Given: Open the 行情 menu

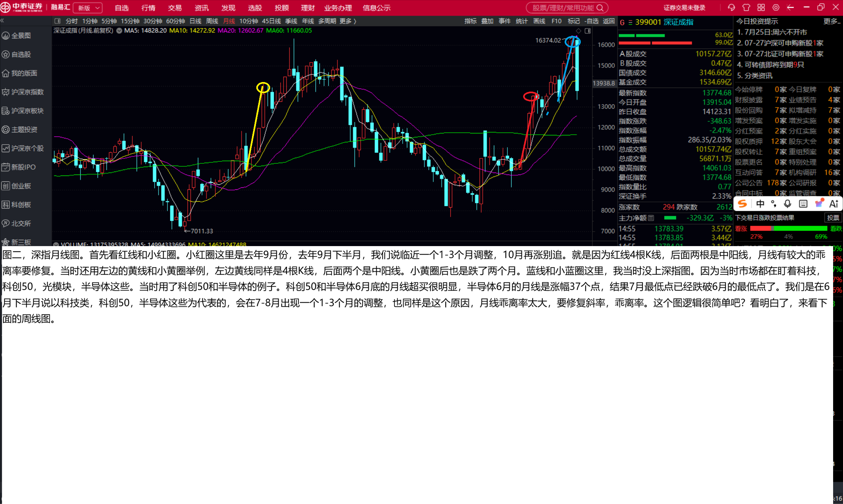Looking at the screenshot, I should click(x=148, y=8).
